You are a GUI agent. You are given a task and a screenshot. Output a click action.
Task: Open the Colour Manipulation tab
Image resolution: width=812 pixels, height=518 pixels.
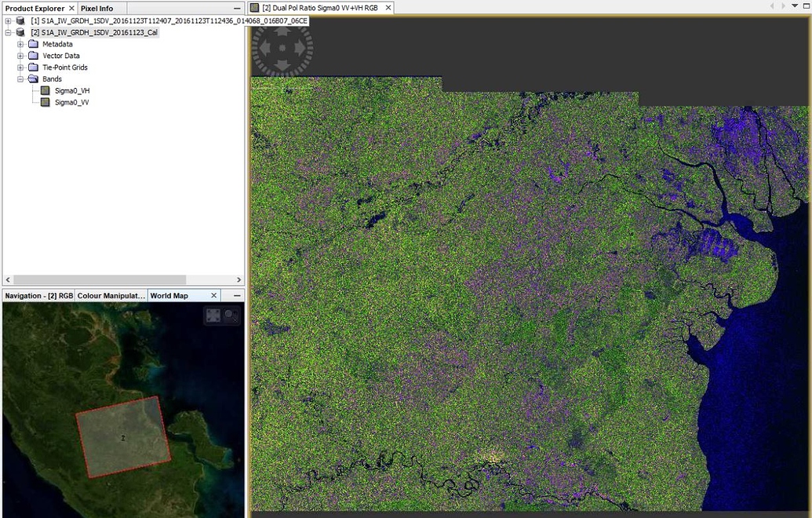point(109,295)
